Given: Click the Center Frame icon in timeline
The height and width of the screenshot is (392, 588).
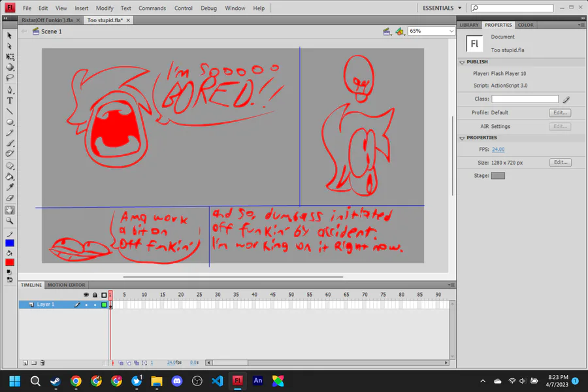Looking at the screenshot, I should click(112, 363).
